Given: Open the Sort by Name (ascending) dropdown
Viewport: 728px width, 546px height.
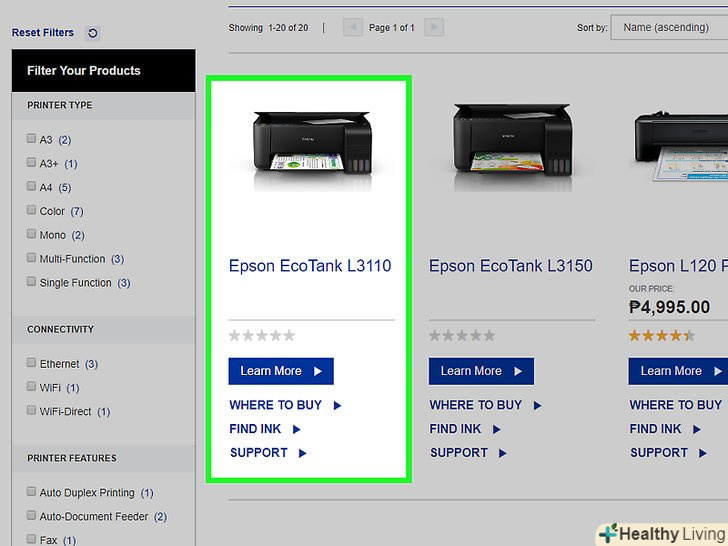Looking at the screenshot, I should tap(669, 27).
